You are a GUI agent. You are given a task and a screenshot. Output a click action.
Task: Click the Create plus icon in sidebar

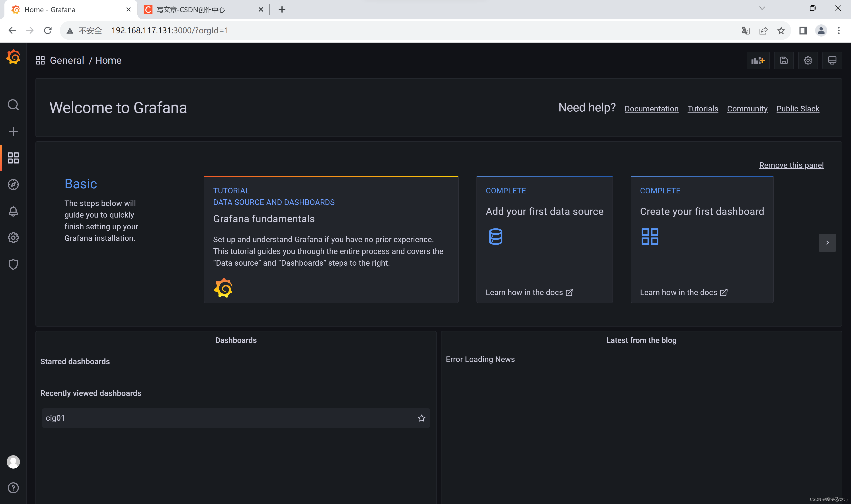click(13, 131)
